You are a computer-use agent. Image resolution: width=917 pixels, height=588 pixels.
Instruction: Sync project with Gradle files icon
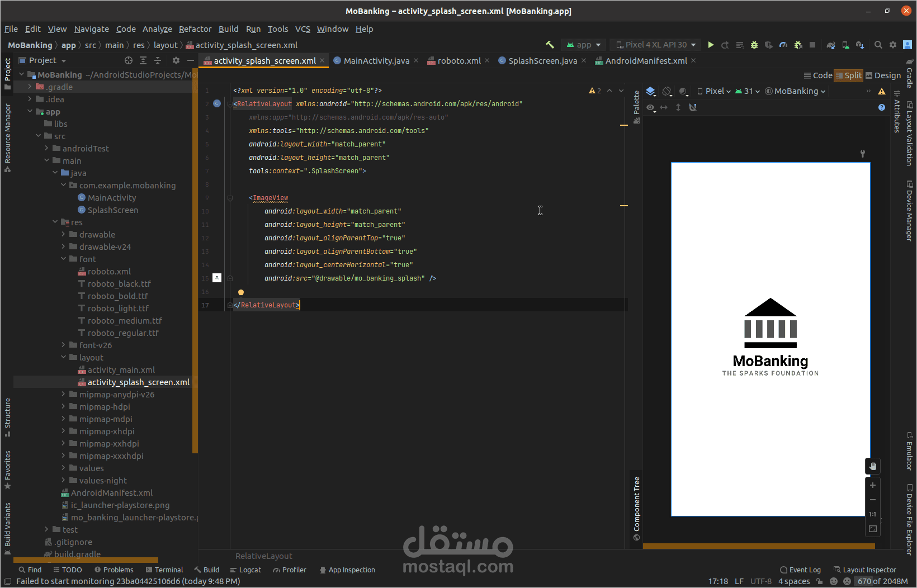pos(831,45)
